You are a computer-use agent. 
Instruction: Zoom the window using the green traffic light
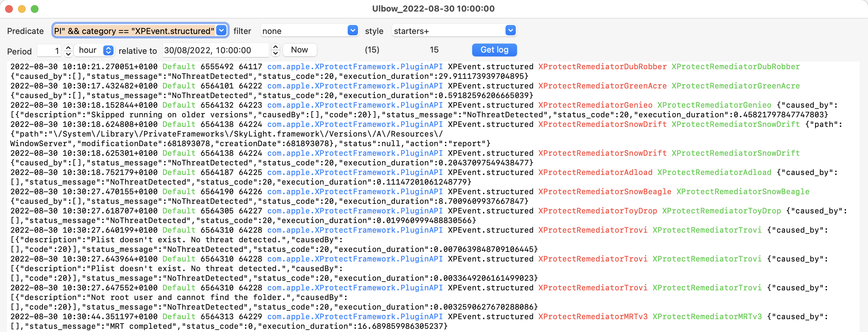click(35, 9)
